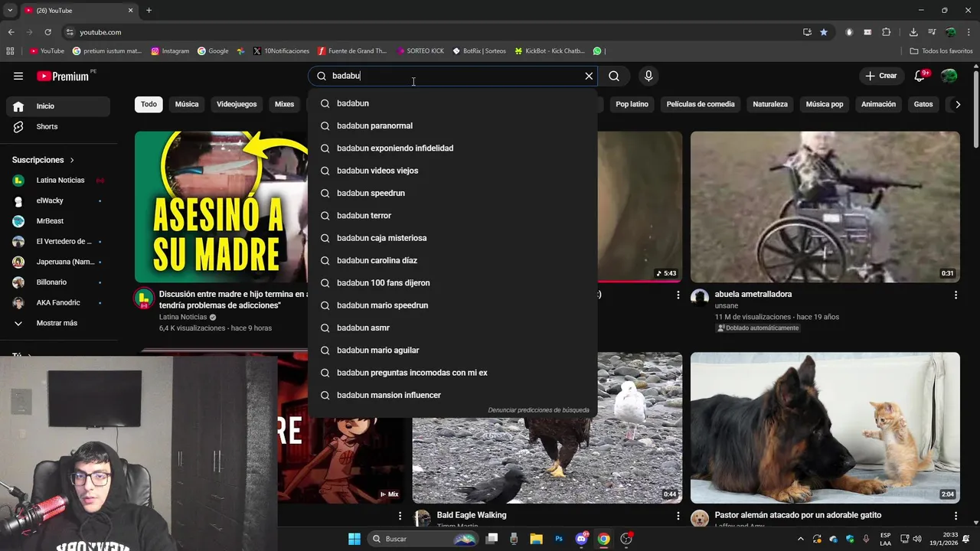Image resolution: width=980 pixels, height=551 pixels.
Task: Select the Todo filter chip
Action: 149,104
